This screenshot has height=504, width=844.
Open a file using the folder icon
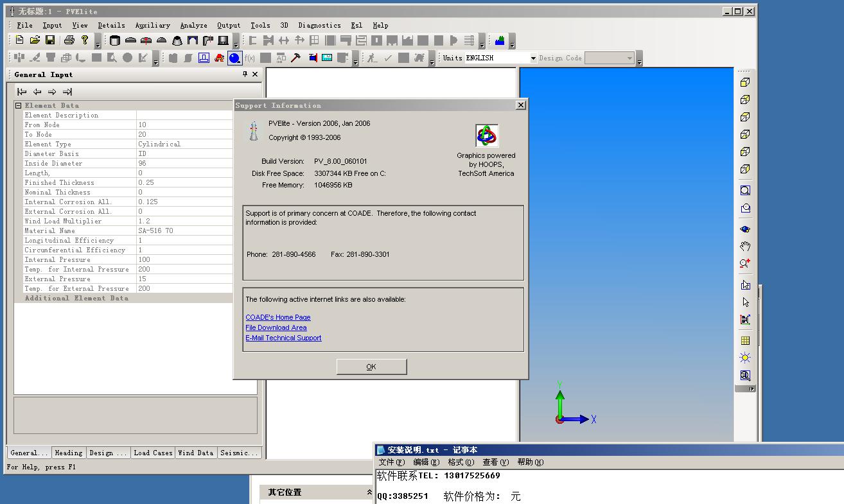[35, 40]
